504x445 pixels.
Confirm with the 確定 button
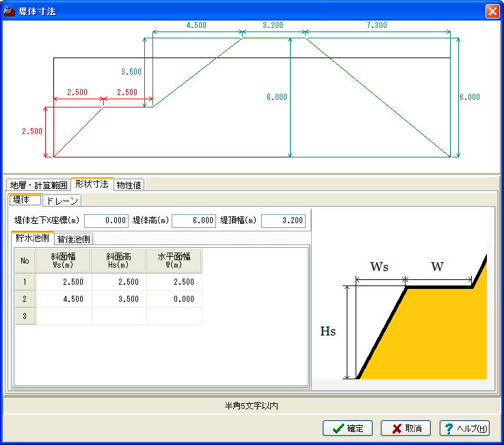347,429
